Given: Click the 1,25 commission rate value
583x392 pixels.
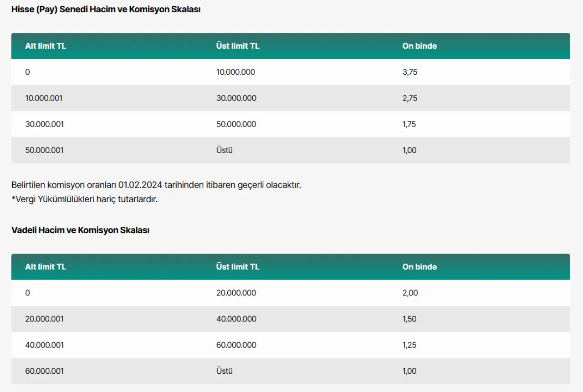Looking at the screenshot, I should click(x=409, y=345).
